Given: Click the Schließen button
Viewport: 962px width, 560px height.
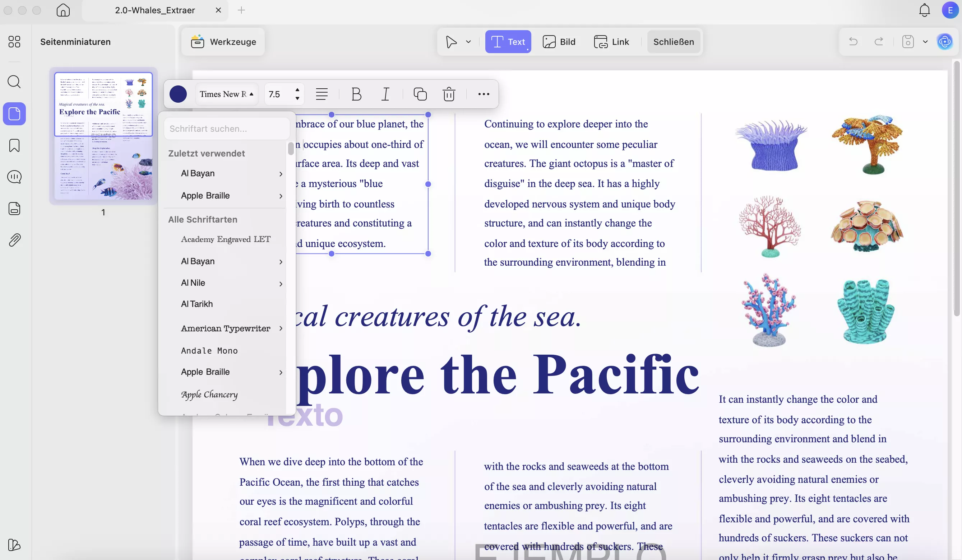Looking at the screenshot, I should click(x=674, y=42).
